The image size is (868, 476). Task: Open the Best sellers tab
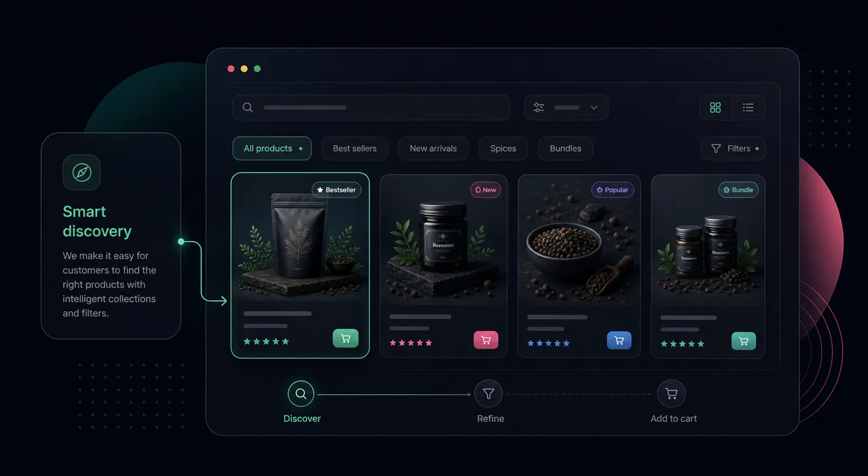(x=355, y=149)
